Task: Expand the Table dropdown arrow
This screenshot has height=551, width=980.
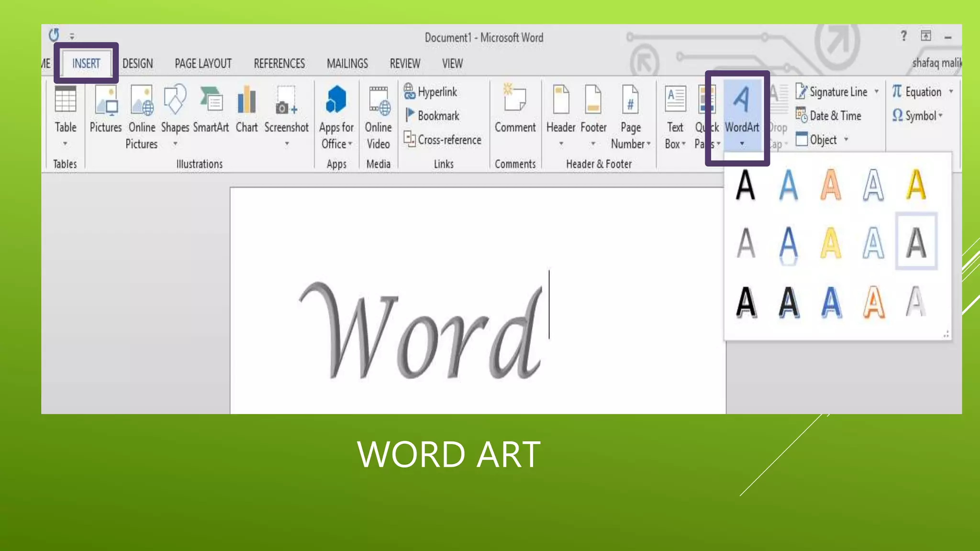Action: click(65, 143)
